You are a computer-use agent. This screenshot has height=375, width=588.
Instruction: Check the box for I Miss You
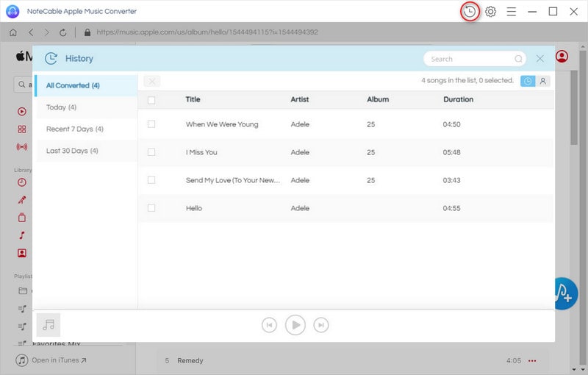pyautogui.click(x=151, y=152)
